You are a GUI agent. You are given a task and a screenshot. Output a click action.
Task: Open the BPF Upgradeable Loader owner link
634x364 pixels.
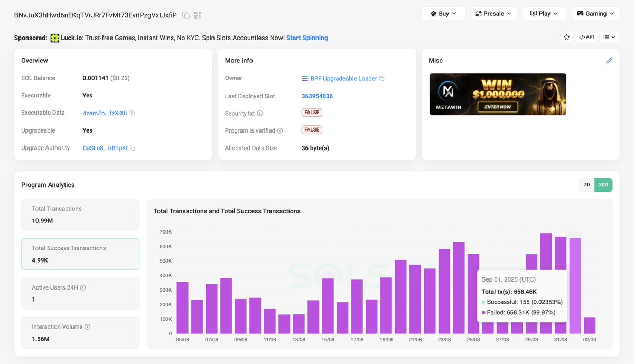click(343, 79)
